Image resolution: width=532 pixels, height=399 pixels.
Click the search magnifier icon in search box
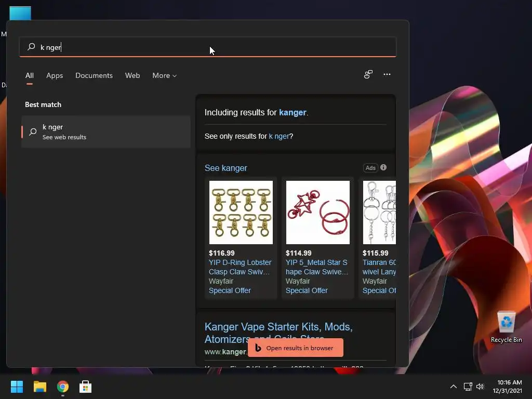(31, 47)
